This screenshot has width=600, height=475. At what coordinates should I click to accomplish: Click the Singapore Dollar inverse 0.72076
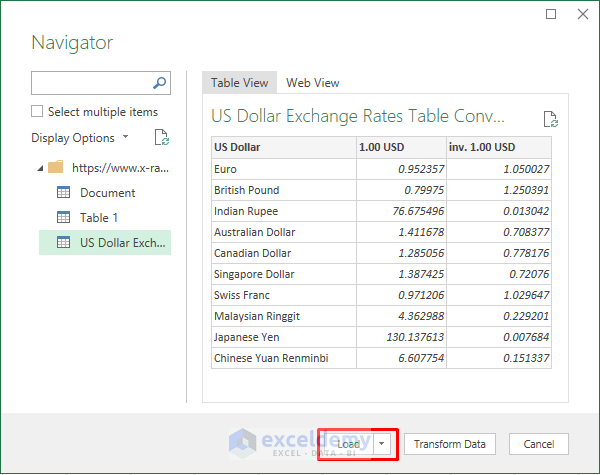coord(529,274)
